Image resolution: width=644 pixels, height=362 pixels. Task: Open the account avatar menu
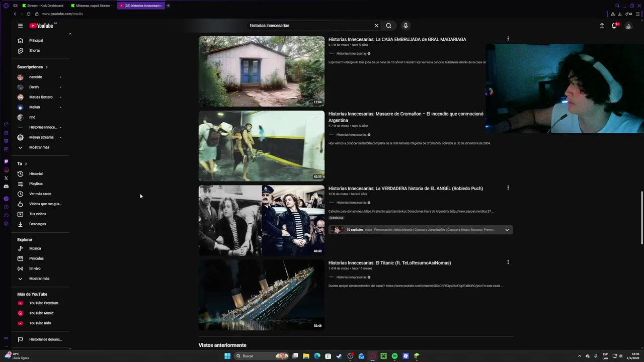(x=628, y=26)
